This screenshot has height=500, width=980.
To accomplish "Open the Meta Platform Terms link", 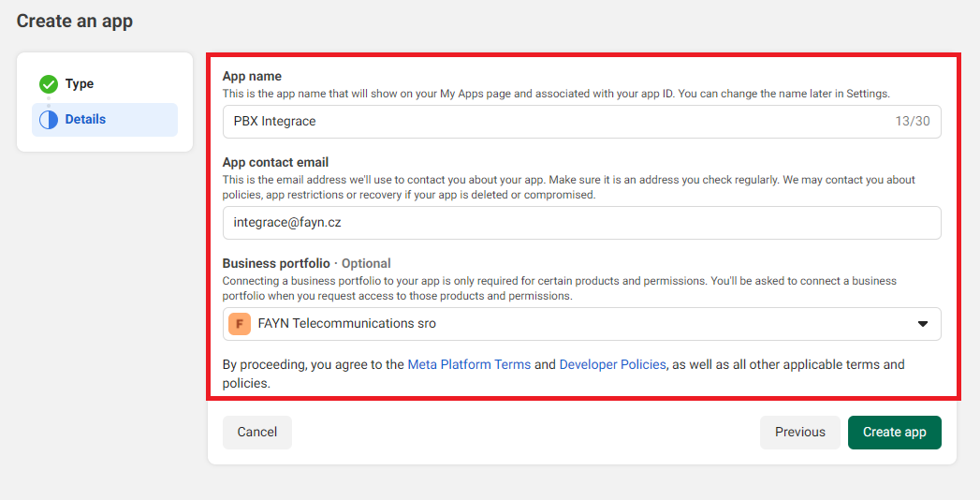I will click(x=469, y=364).
